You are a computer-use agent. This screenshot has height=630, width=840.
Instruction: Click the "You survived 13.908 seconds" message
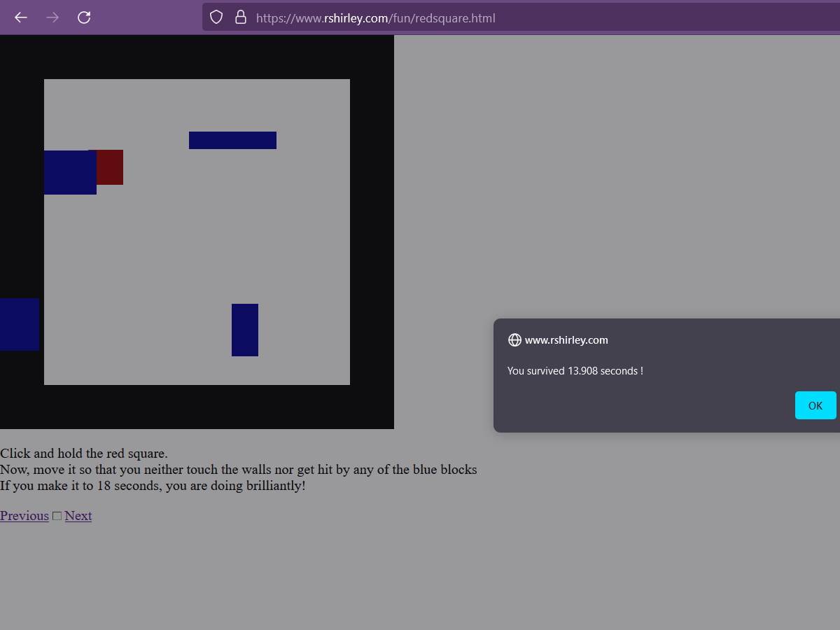click(575, 371)
